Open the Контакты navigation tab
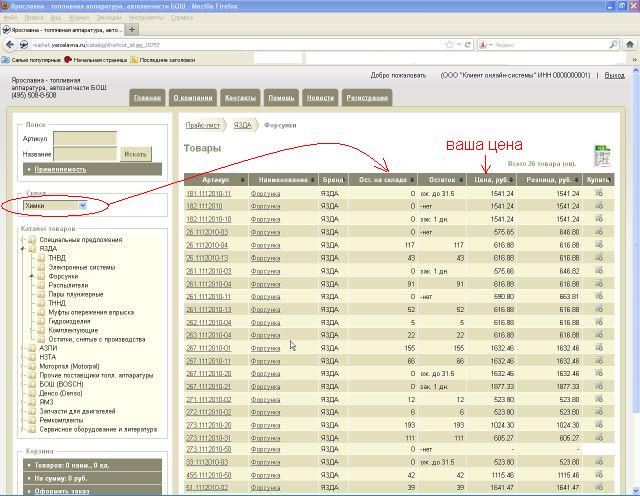 pos(240,98)
